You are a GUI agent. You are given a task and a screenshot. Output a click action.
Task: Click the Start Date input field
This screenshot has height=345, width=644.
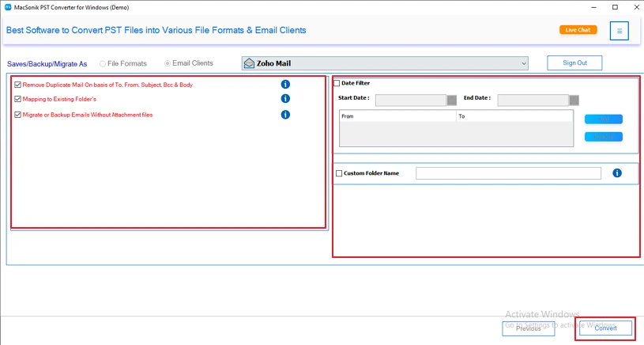pos(411,100)
